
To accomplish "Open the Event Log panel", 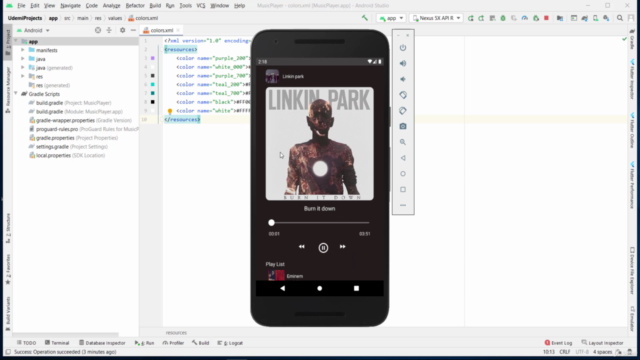I will (x=558, y=343).
